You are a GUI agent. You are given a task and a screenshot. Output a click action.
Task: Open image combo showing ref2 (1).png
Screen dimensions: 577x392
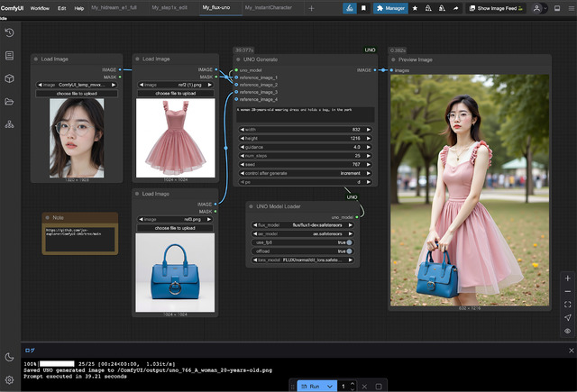[176, 85]
